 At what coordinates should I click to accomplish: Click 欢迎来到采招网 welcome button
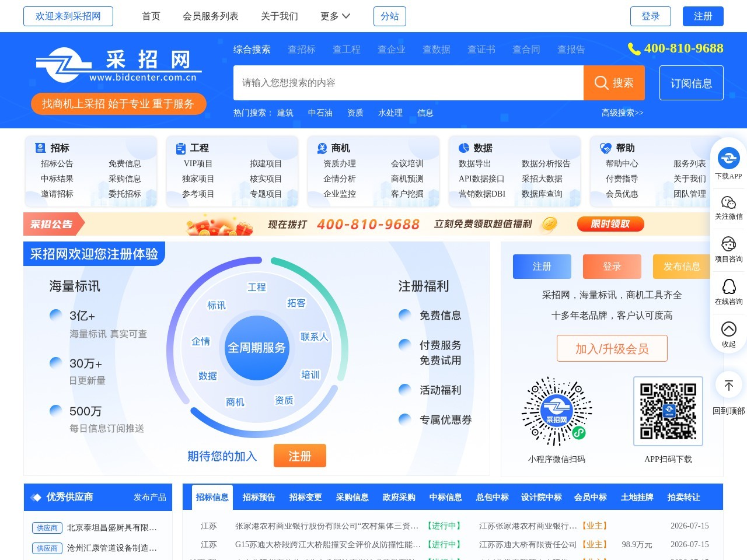(x=68, y=16)
